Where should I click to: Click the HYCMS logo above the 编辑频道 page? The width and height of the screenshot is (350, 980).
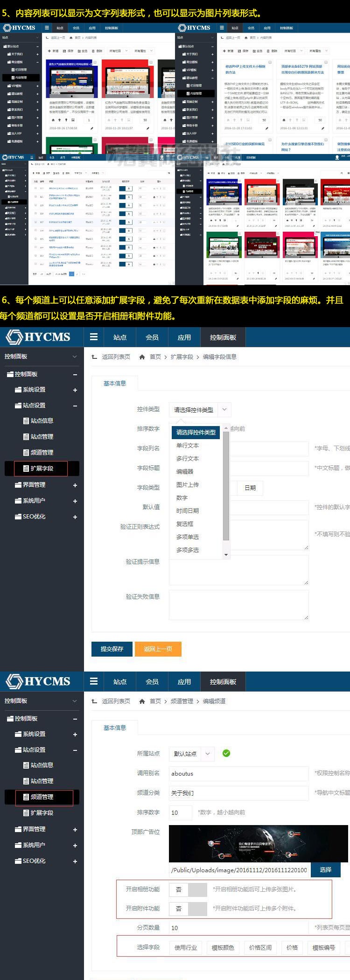pos(38,681)
